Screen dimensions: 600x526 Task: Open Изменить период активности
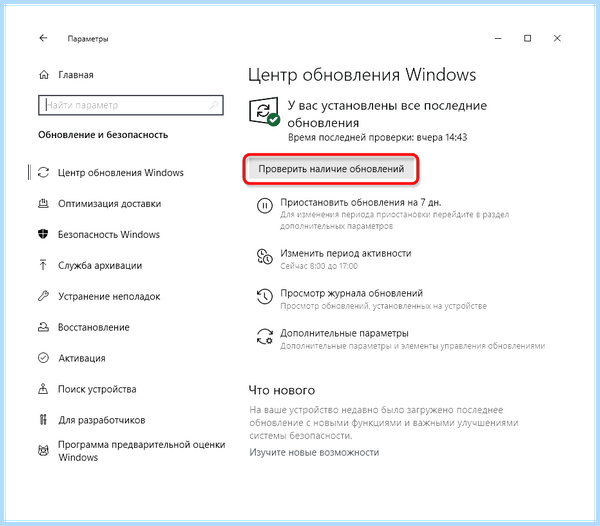coord(346,253)
